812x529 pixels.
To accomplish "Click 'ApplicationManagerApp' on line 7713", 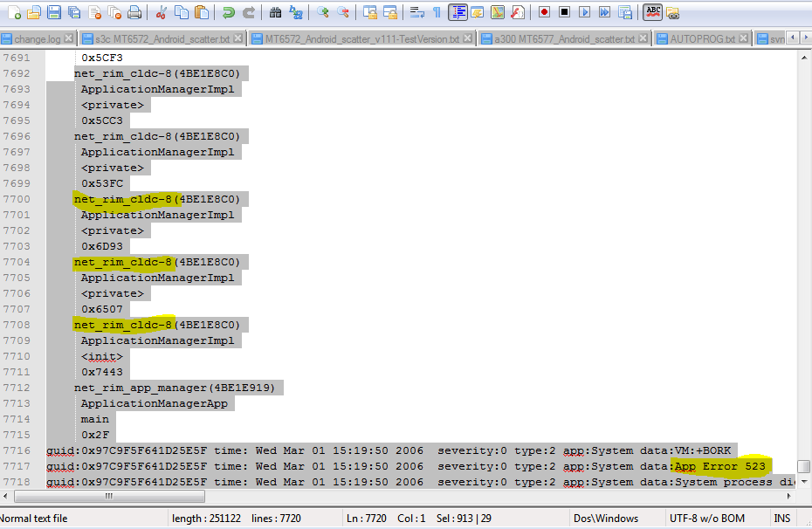I will click(155, 403).
